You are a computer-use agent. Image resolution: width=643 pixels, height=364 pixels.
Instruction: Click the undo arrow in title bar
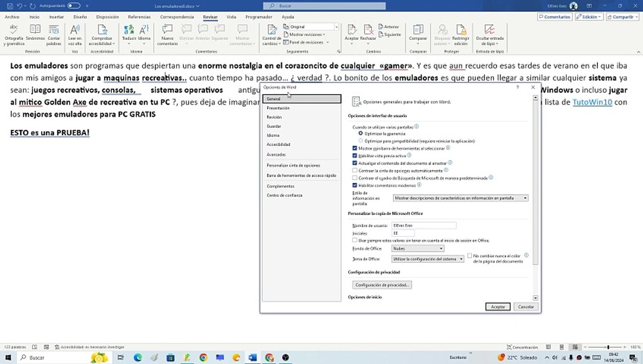[x=19, y=6]
